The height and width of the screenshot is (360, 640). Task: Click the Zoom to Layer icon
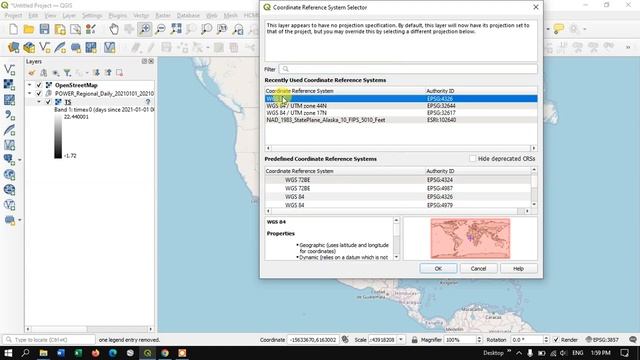coord(207,29)
